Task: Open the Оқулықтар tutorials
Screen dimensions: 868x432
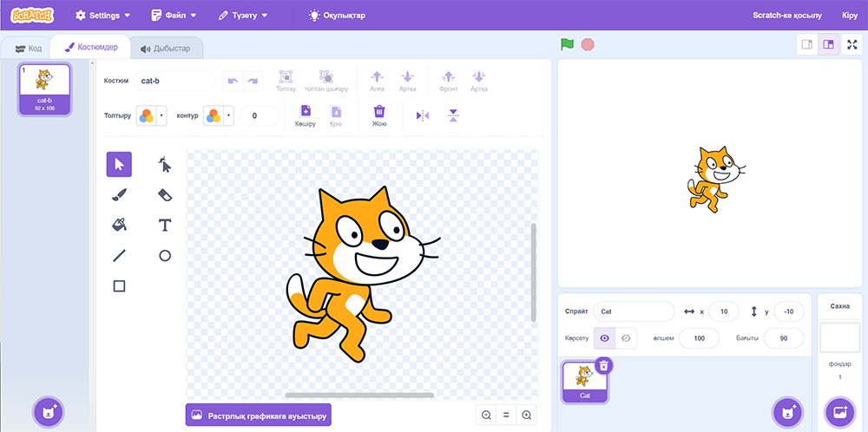Action: click(337, 16)
